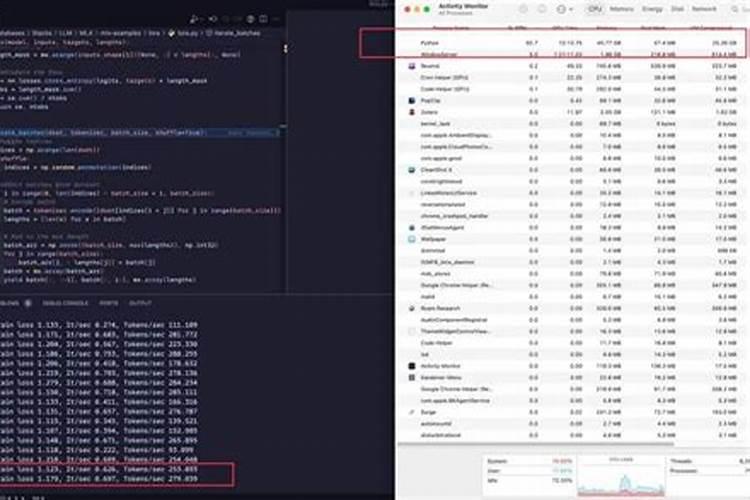The height and width of the screenshot is (500, 750).
Task: Click the CleanShot X process icon
Action: (x=411, y=170)
